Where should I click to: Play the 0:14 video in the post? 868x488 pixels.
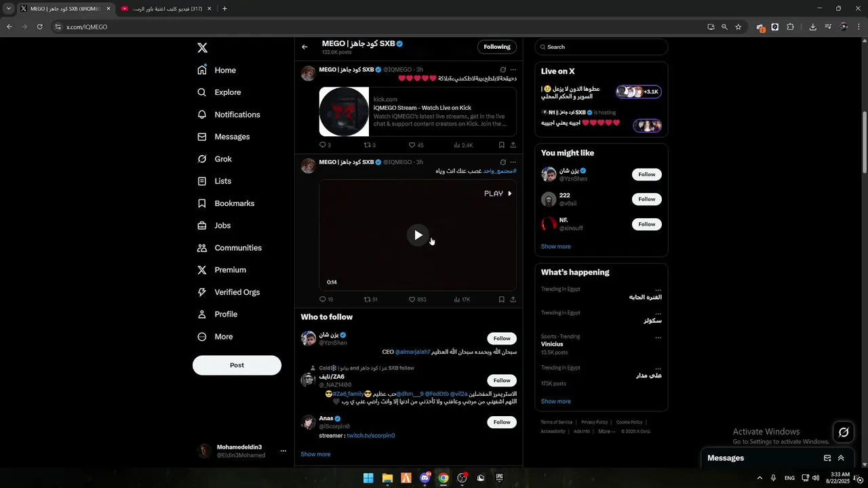click(x=418, y=235)
